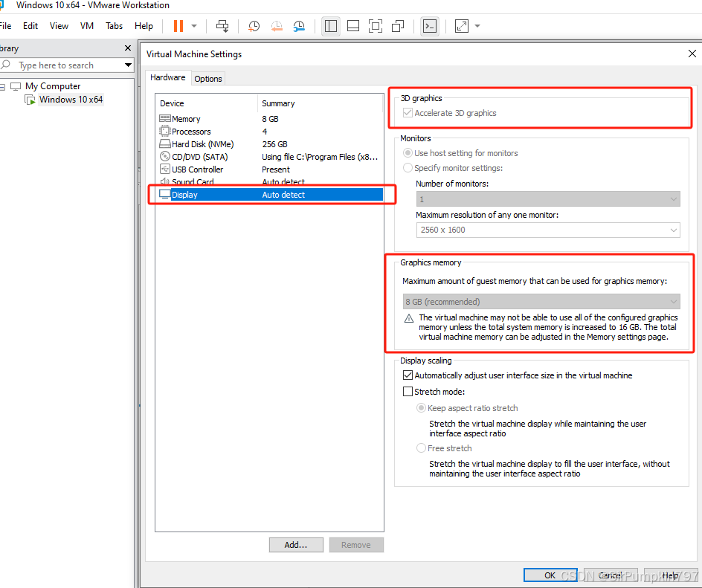702x588 pixels.
Task: Open the snapshot manager
Action: click(x=299, y=26)
